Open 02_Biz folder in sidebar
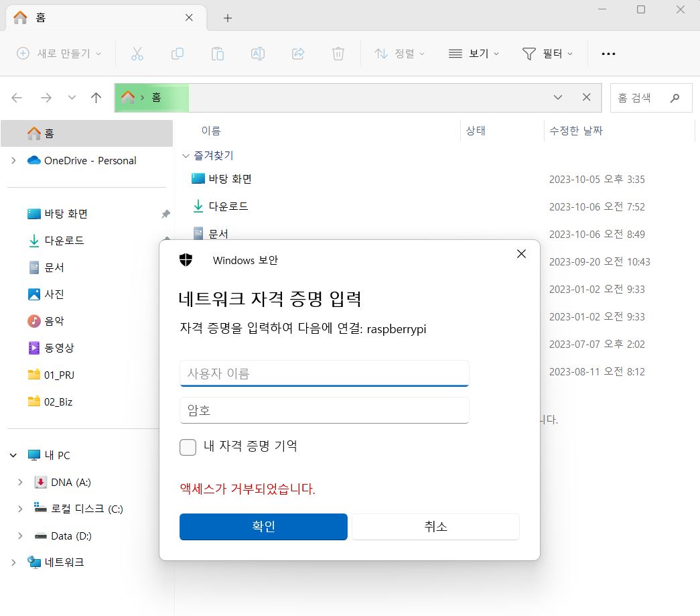The image size is (700, 616). click(58, 402)
